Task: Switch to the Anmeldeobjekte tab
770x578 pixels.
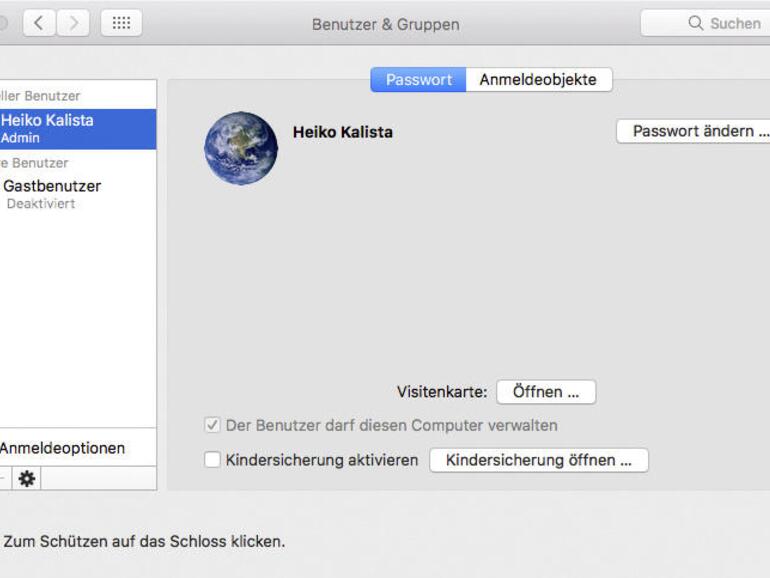Action: [x=539, y=80]
